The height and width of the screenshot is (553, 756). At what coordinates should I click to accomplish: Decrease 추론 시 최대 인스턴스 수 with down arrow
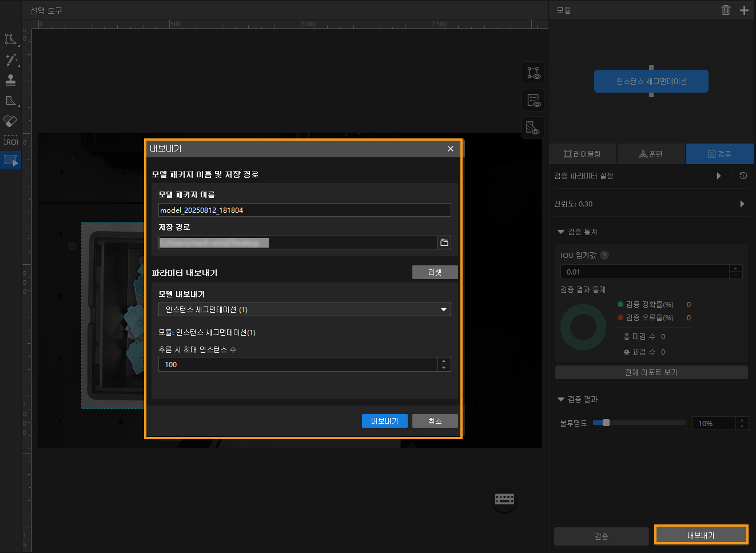[444, 368]
